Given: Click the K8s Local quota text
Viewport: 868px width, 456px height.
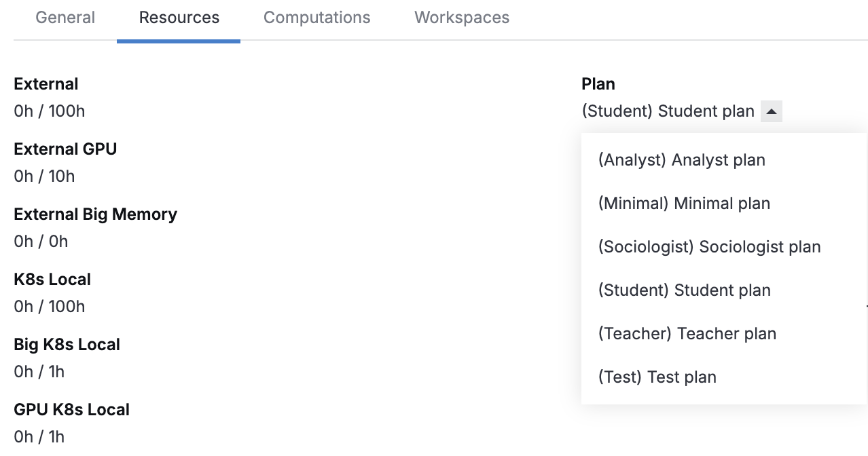Looking at the screenshot, I should pyautogui.click(x=49, y=306).
